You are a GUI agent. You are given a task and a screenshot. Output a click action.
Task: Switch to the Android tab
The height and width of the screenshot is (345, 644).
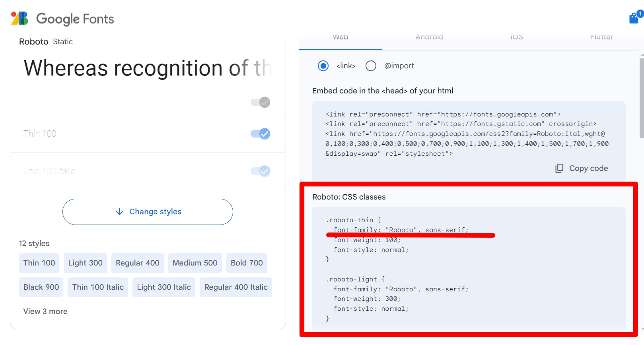[x=429, y=37]
